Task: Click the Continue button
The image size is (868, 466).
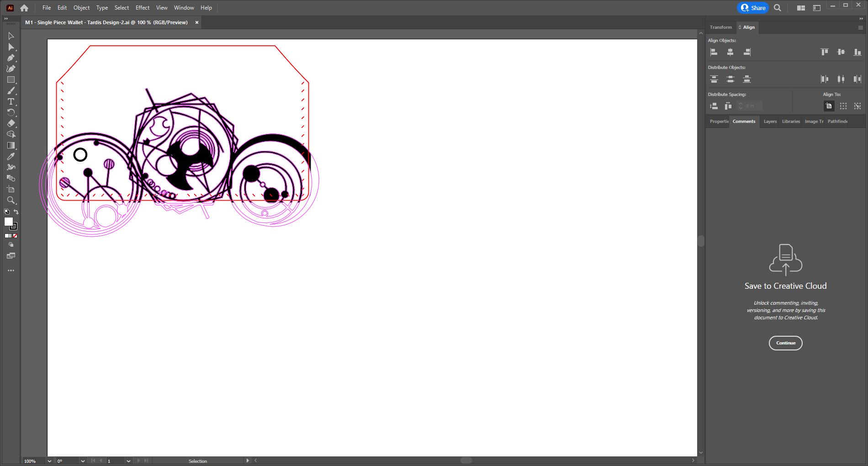Action: click(786, 343)
